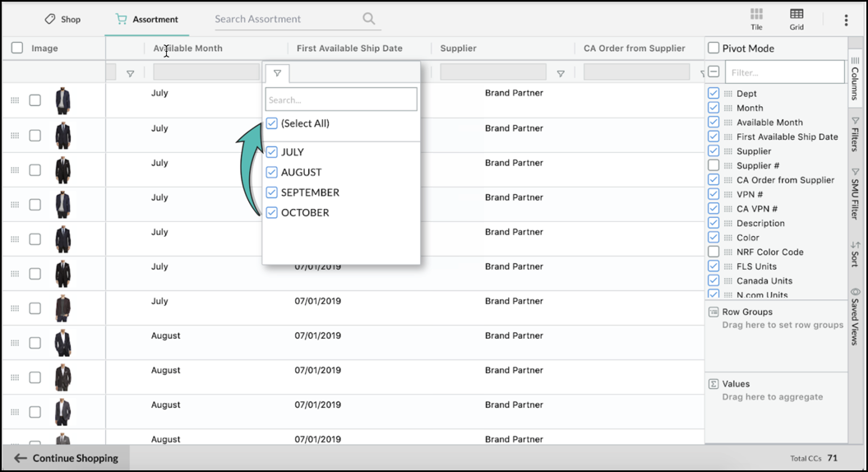The width and height of the screenshot is (868, 472).
Task: Click the search magnifier icon
Action: click(x=369, y=19)
